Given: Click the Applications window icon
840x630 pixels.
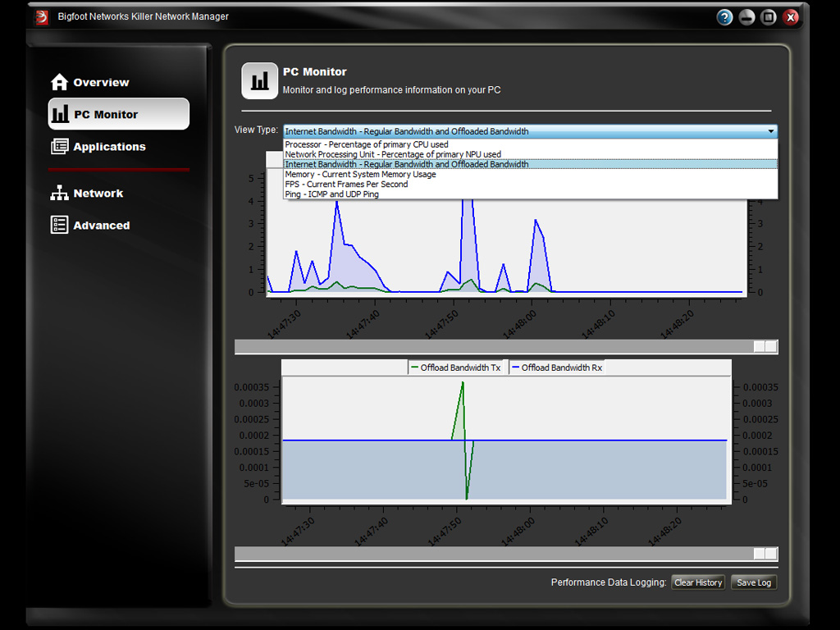Looking at the screenshot, I should 59,146.
